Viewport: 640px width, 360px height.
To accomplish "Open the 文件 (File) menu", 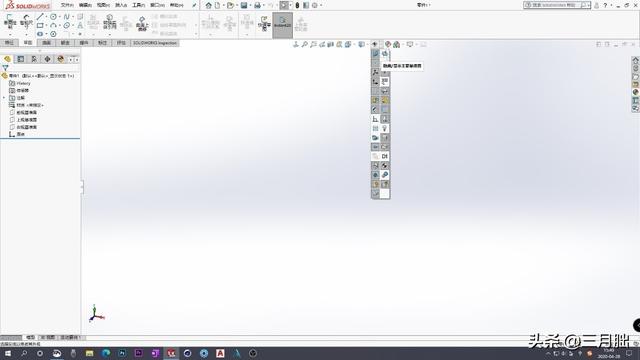I will 67,5.
